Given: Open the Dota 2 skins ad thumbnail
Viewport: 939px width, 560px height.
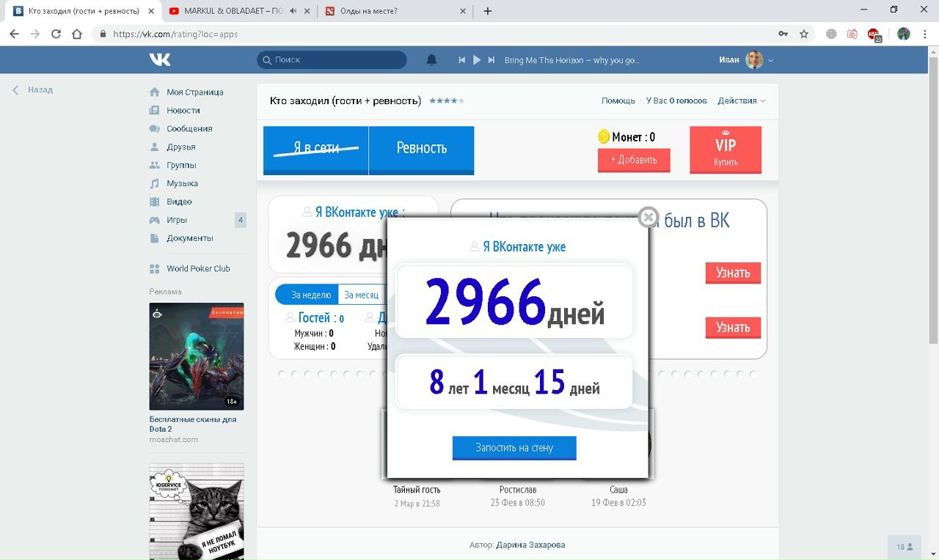Looking at the screenshot, I should [x=196, y=356].
